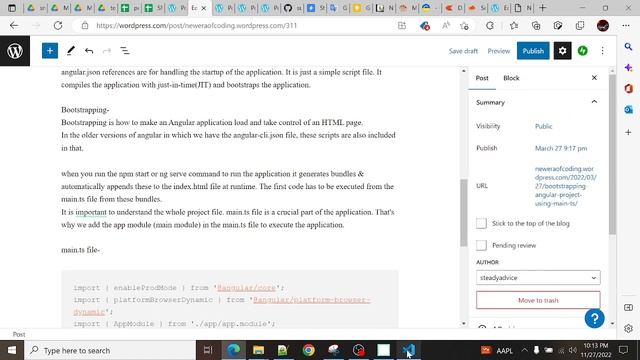The height and width of the screenshot is (360, 640).
Task: Open the Jetpack plugin panel
Action: pyautogui.click(x=582, y=51)
